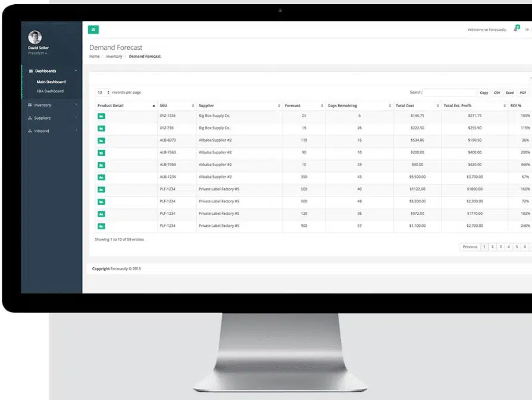Go to page 2

tap(492, 246)
